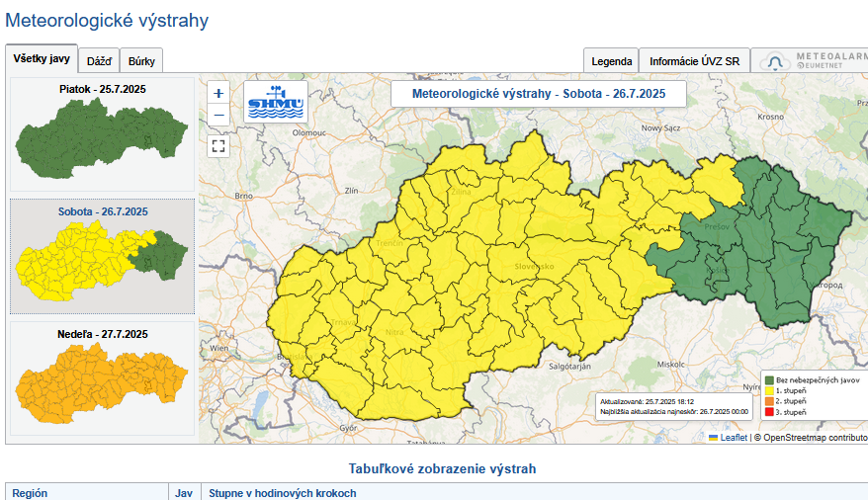Select Piatok 25.7.2025 map thumbnail
This screenshot has width=868, height=500.
tap(102, 134)
